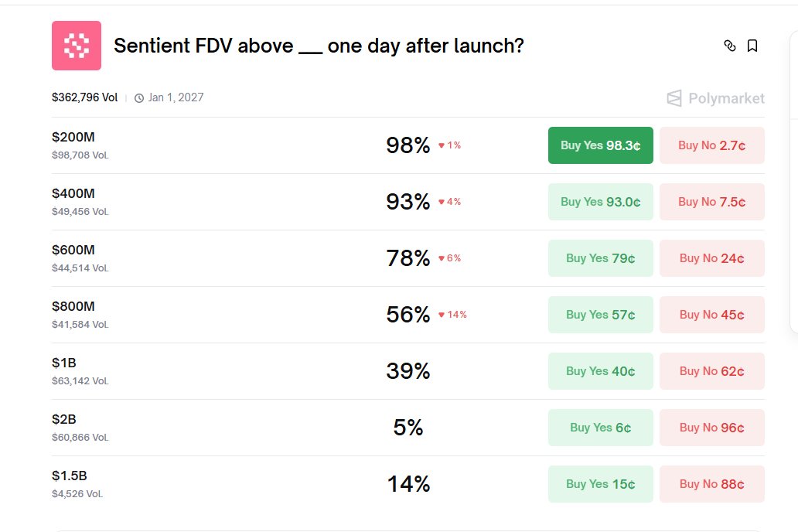Click the Polymarket logo watermark
Viewport: 798px width, 532px height.
[x=715, y=98]
